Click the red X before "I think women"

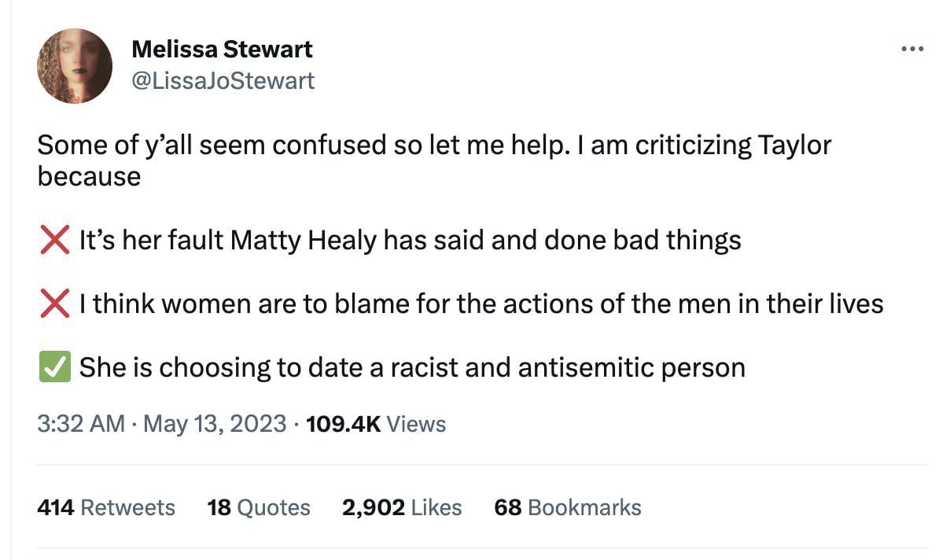(x=54, y=304)
